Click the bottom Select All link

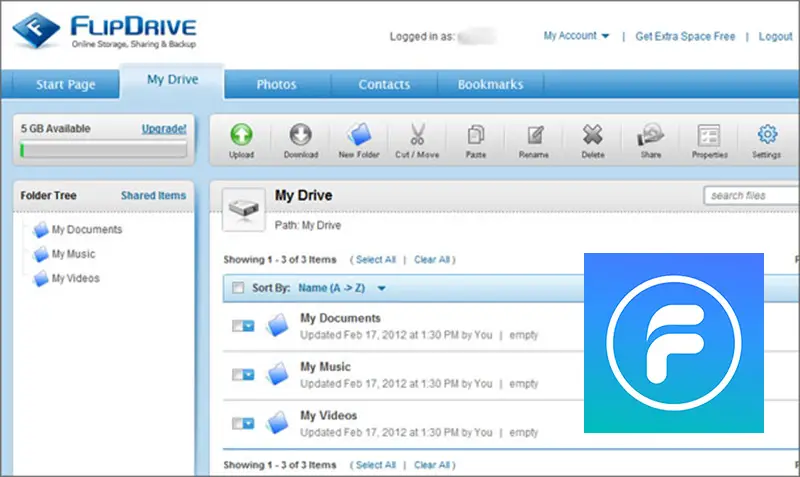376,465
